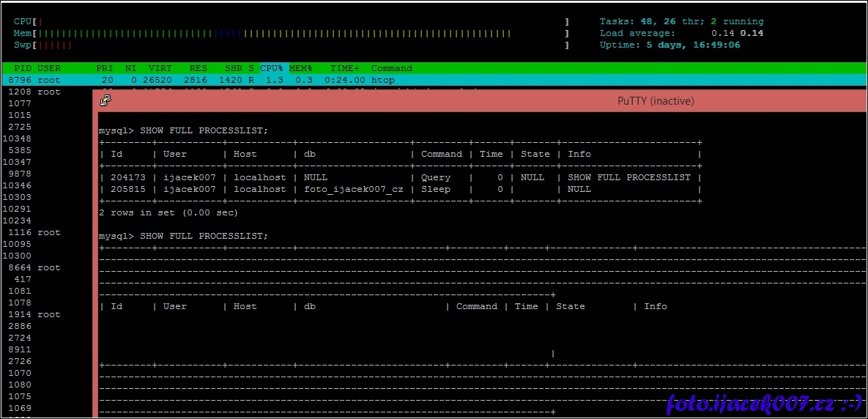
Task: Click the CPU usage meter bar
Action: [293, 21]
